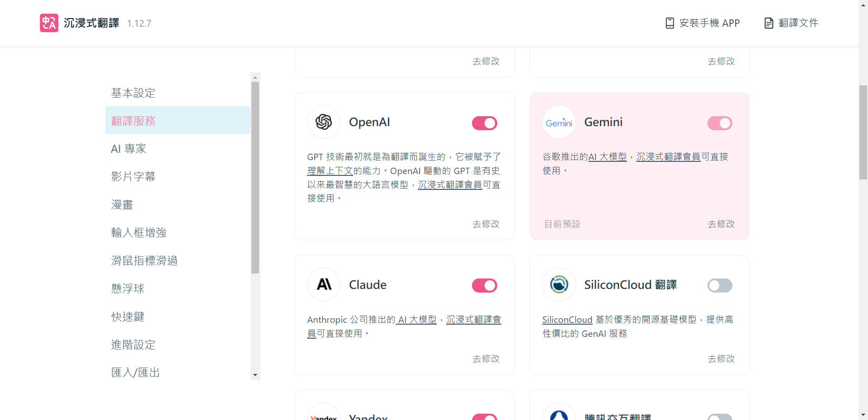Image resolution: width=868 pixels, height=420 pixels.
Task: Go to 影片字幕 settings
Action: tap(178, 176)
